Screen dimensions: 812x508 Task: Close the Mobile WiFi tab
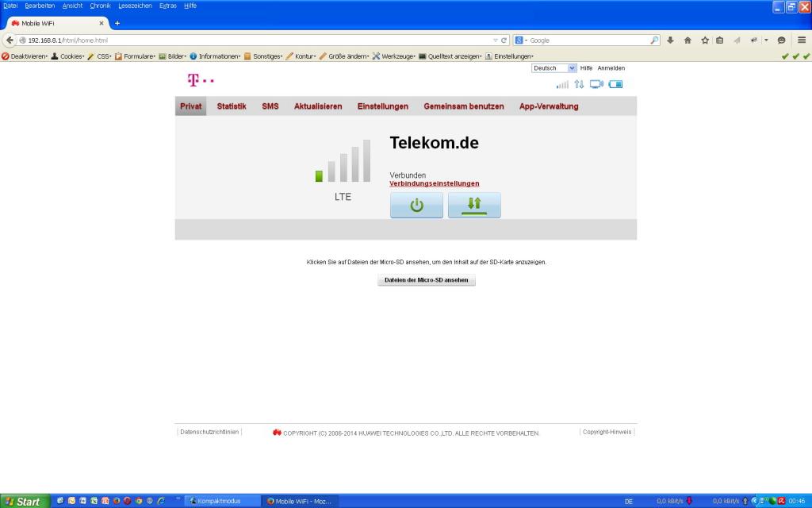pyautogui.click(x=101, y=23)
